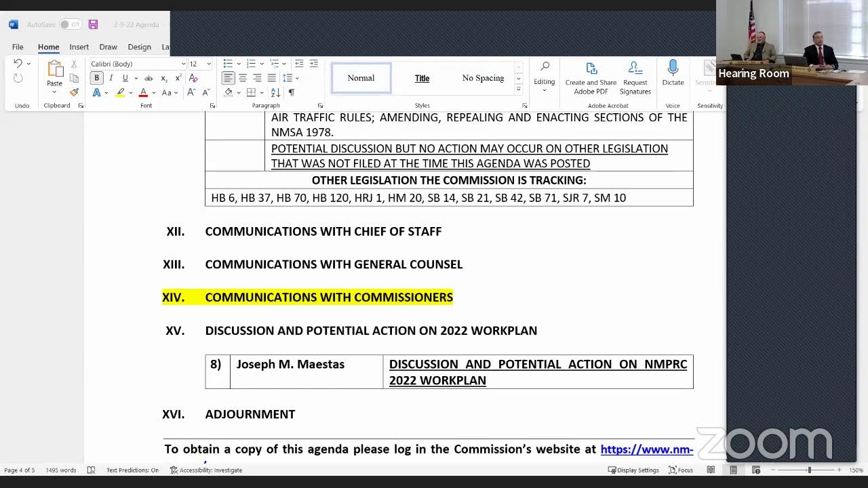This screenshot has width=868, height=488.
Task: Open the Design ribbon tab
Action: [140, 47]
